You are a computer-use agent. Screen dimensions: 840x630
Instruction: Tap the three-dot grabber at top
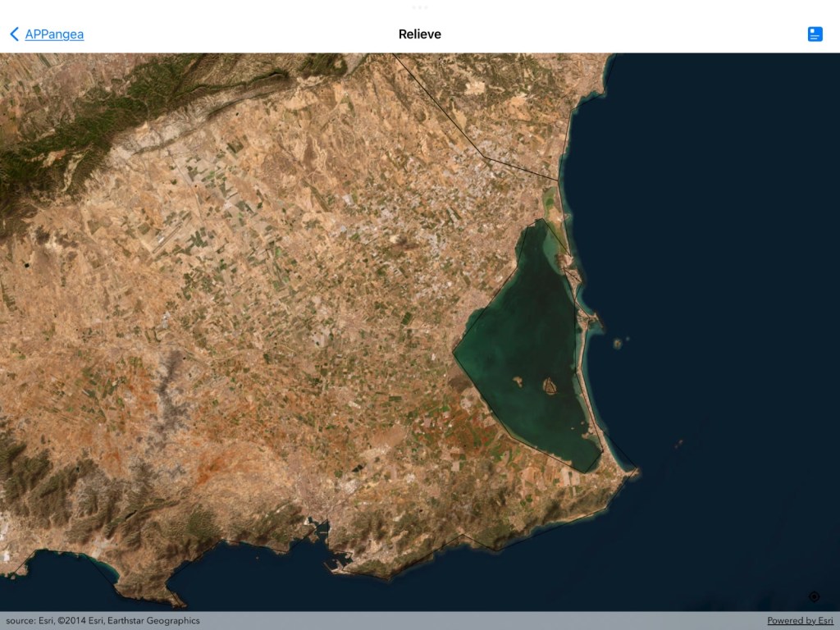pos(420,7)
